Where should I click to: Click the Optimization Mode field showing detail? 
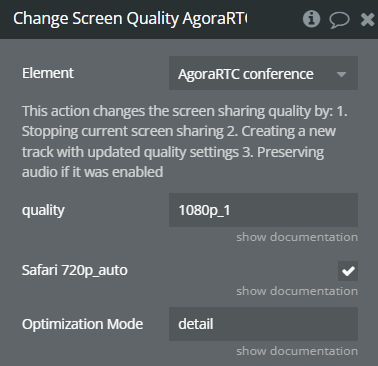point(263,324)
